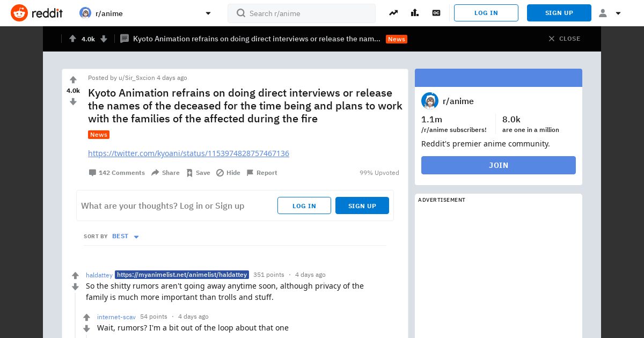Open the user account menu dropdown
This screenshot has width=644, height=338.
click(610, 13)
